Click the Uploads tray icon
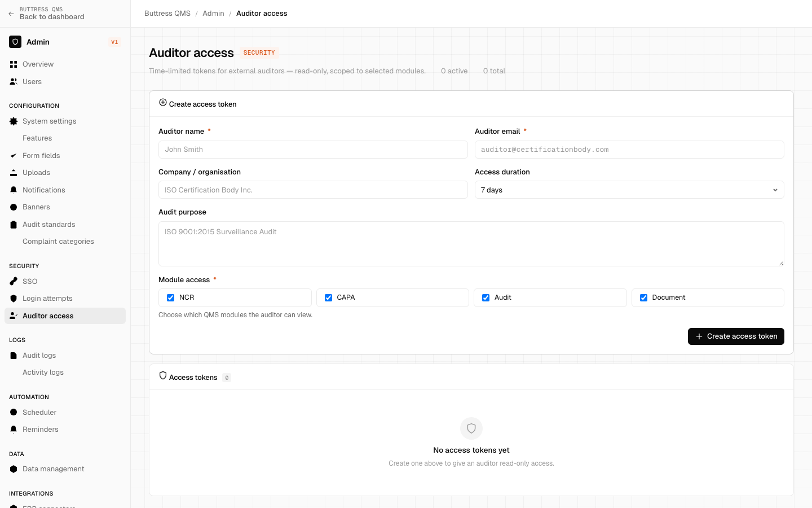Image resolution: width=812 pixels, height=508 pixels. (14, 173)
